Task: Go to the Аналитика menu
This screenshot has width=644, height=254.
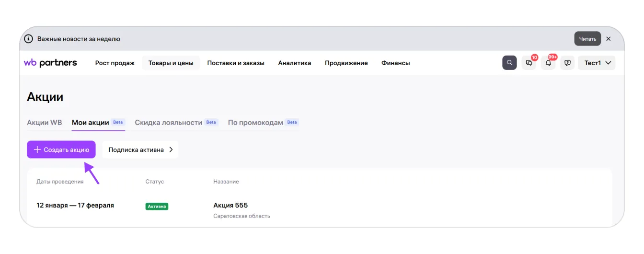Action: [x=294, y=63]
